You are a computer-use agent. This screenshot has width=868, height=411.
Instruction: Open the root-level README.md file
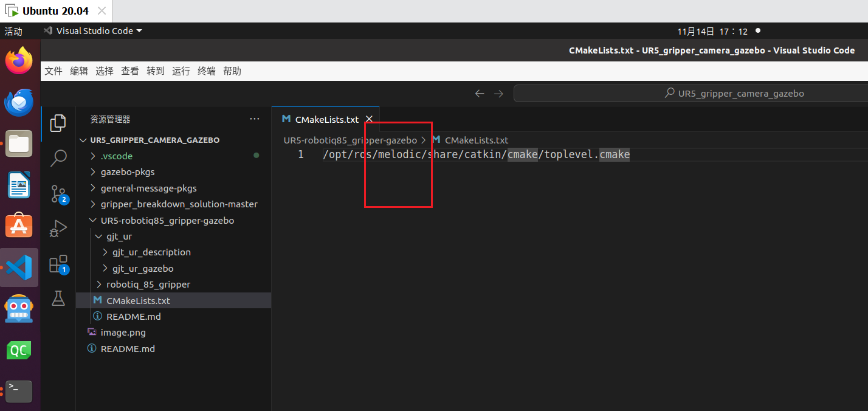tap(173, 349)
